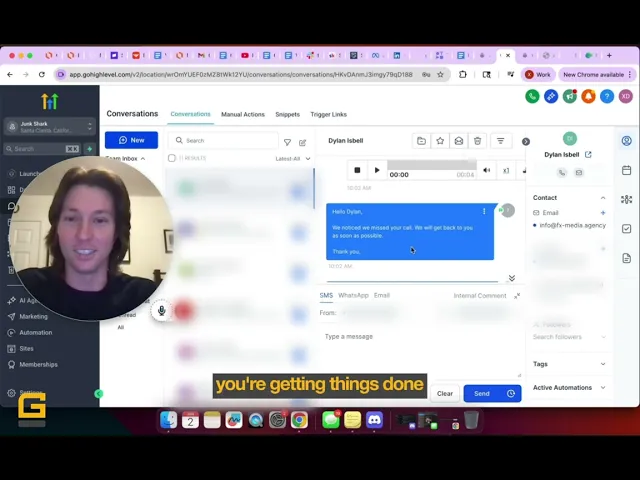Open Marketing in sidebar
This screenshot has width=640, height=480.
click(x=33, y=317)
